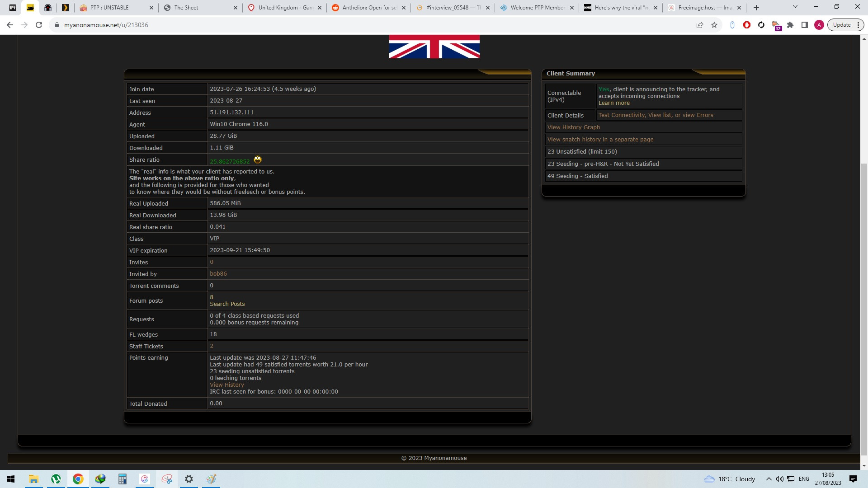Click the smiley emoji beside share ratio
Image resolution: width=868 pixels, height=488 pixels.
[x=258, y=160]
